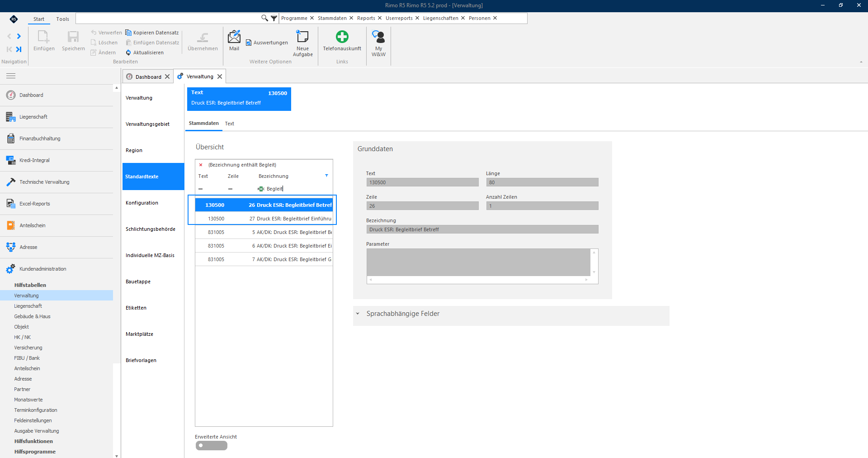Remove the Bezeichnung enthält Begleit filter
This screenshot has height=458, width=868.
click(201, 165)
